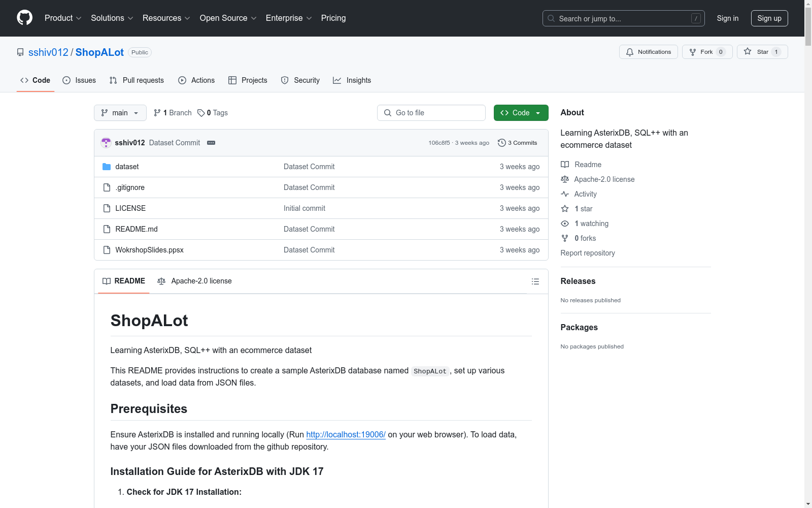Click the Code repository tab
The image size is (812, 508).
tap(36, 80)
